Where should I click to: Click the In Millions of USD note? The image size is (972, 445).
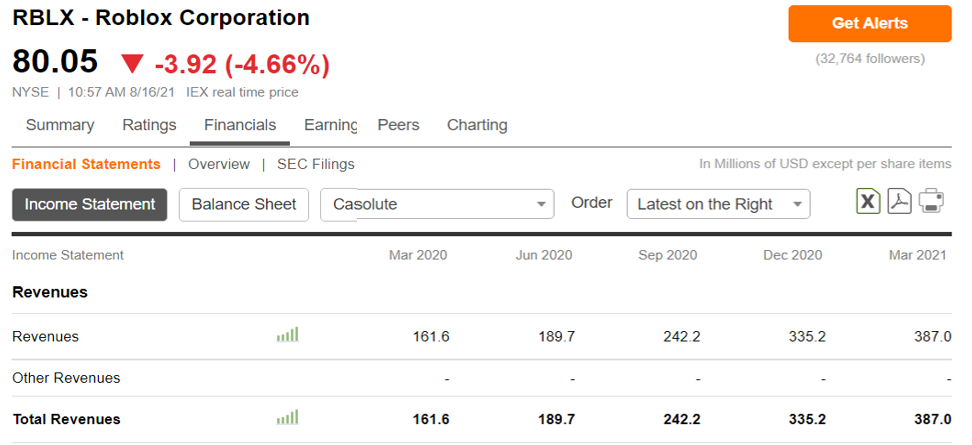tap(825, 164)
